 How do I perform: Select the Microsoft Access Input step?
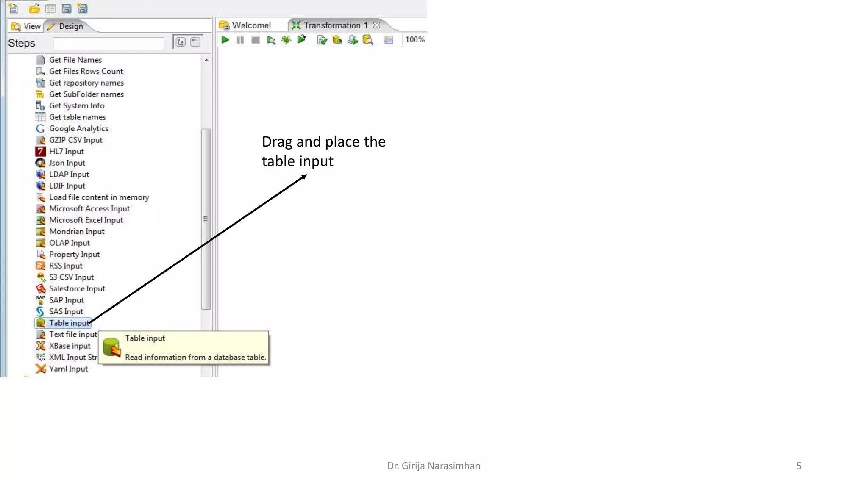[89, 208]
